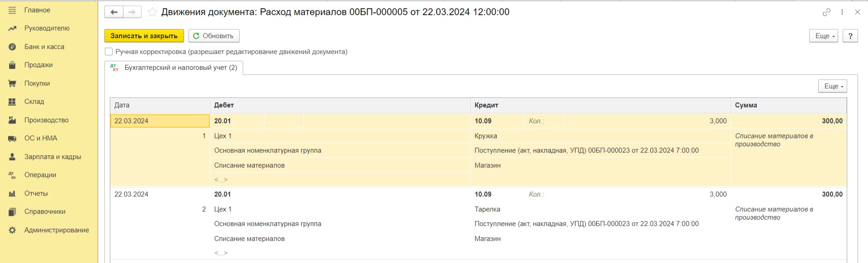Expand the top Еще dropdown
Screen dimensions: 868x263
tap(824, 36)
